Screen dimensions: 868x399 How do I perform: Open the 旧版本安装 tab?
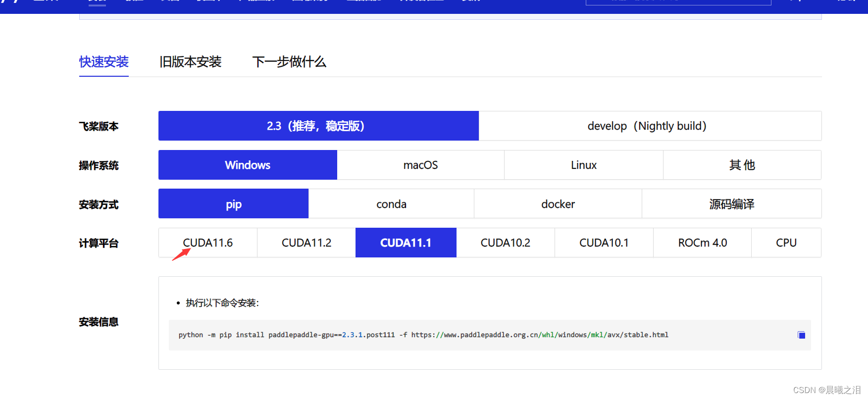coord(191,62)
